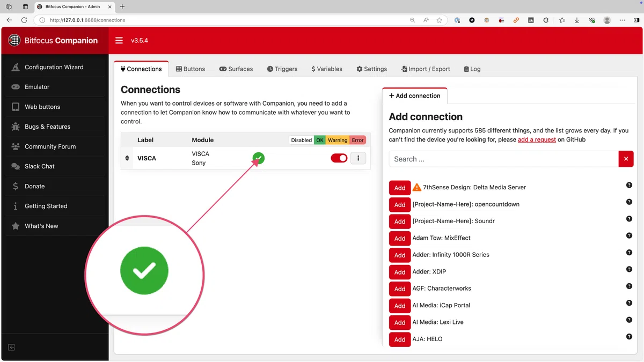Add AJA: HELO connection
644x362 pixels.
tap(400, 339)
